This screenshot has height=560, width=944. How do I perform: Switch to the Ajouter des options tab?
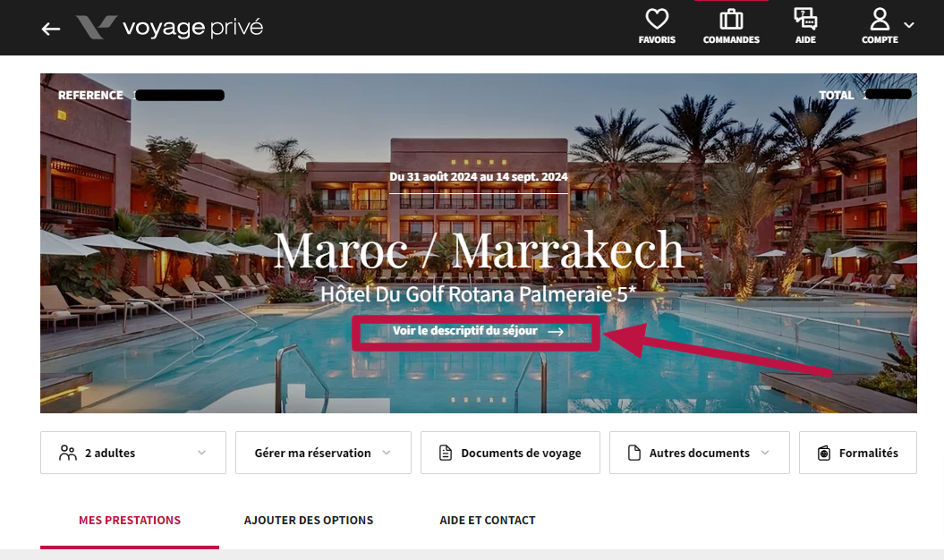(x=308, y=521)
